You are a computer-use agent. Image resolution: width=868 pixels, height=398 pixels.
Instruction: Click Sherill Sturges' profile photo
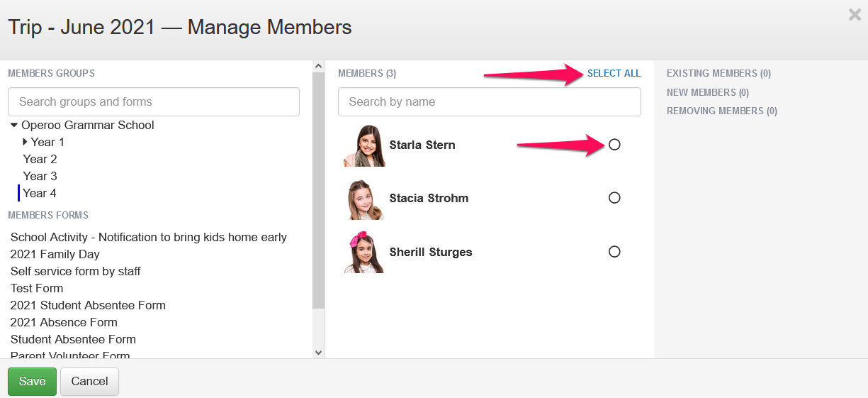point(364,253)
